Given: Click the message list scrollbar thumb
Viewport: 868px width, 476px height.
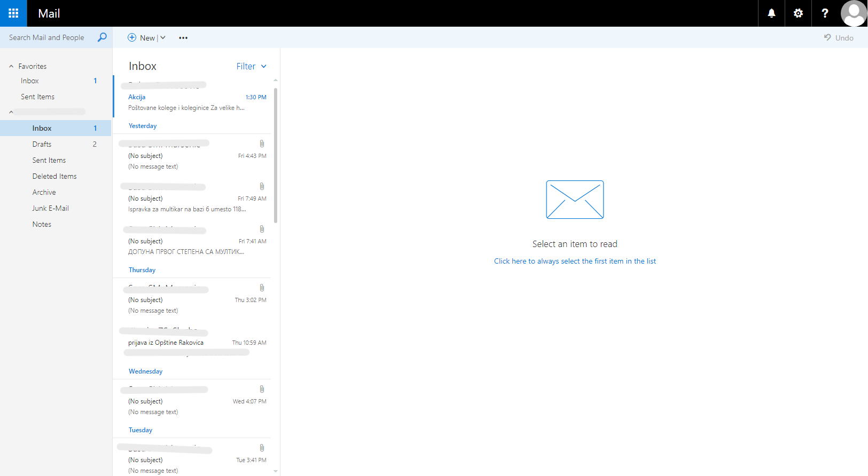Looking at the screenshot, I should tap(276, 155).
